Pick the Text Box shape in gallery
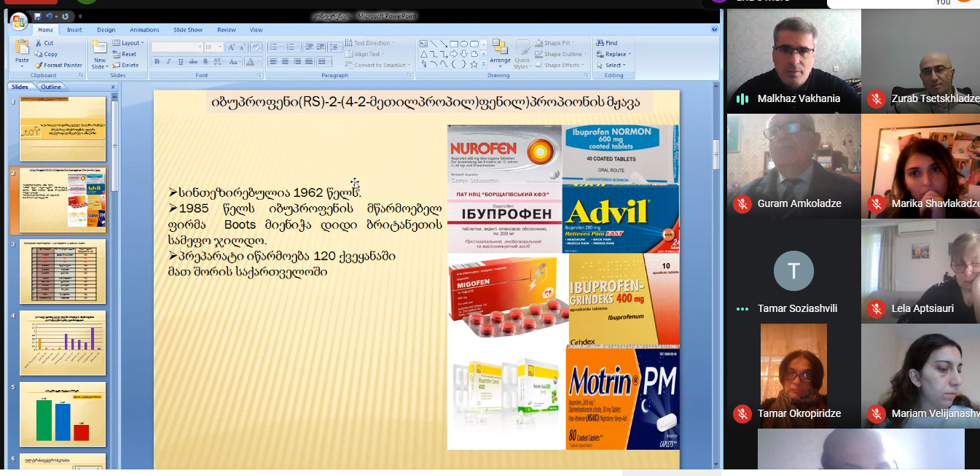 pyautogui.click(x=423, y=44)
